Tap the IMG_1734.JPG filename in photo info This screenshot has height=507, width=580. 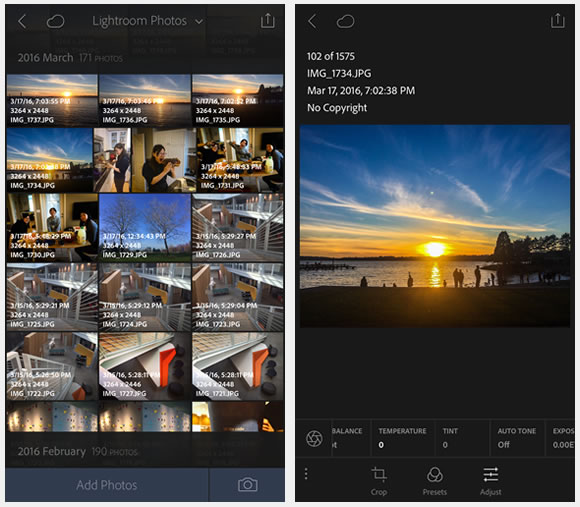(339, 73)
